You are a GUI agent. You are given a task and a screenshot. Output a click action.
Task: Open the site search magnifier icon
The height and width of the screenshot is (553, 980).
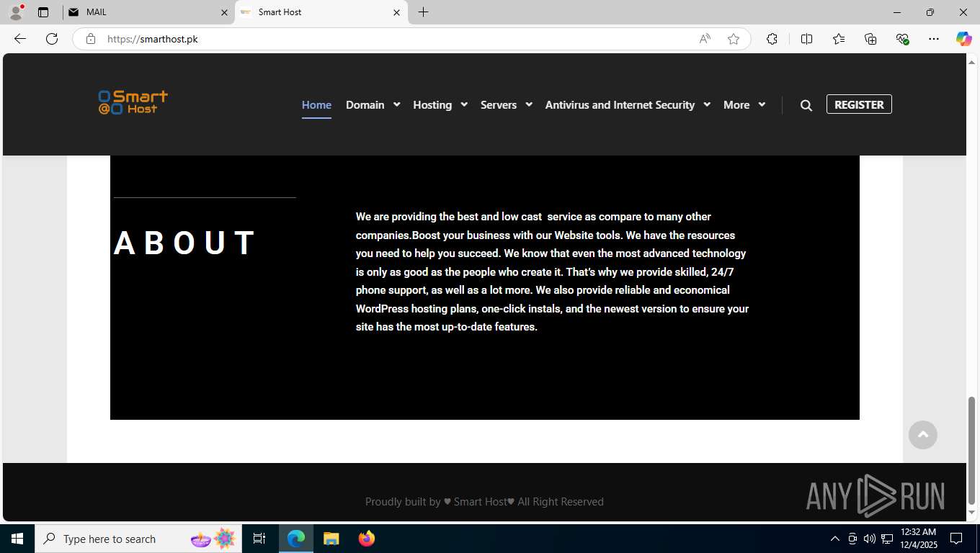click(x=806, y=105)
